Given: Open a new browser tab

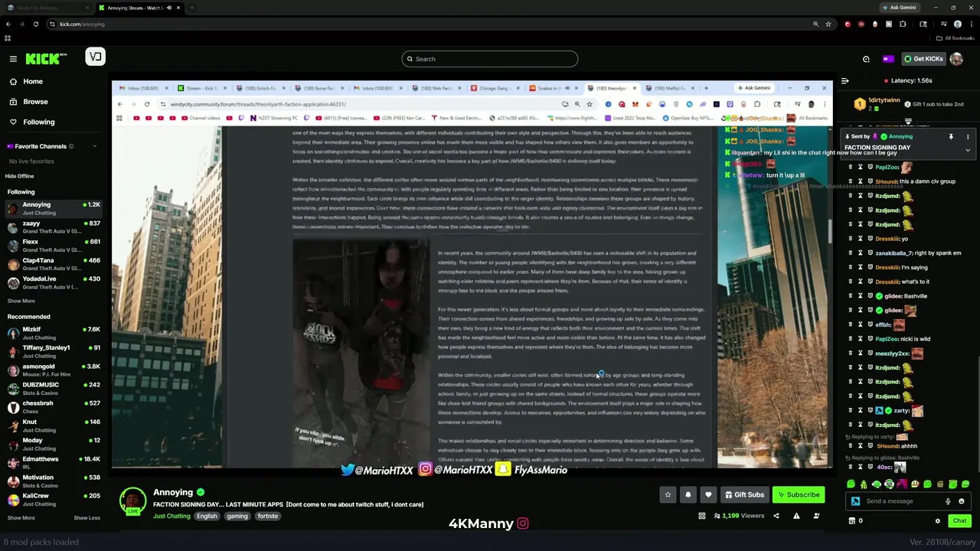Looking at the screenshot, I should 192,8.
